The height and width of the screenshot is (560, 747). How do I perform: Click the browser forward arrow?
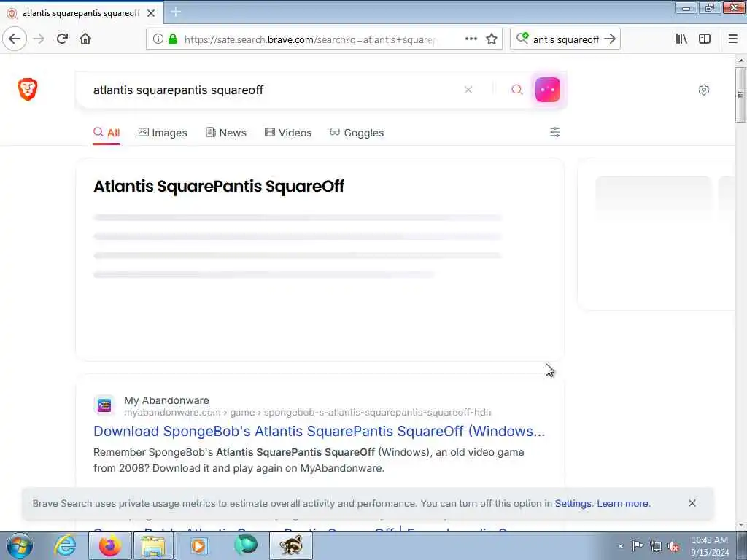pos(39,39)
